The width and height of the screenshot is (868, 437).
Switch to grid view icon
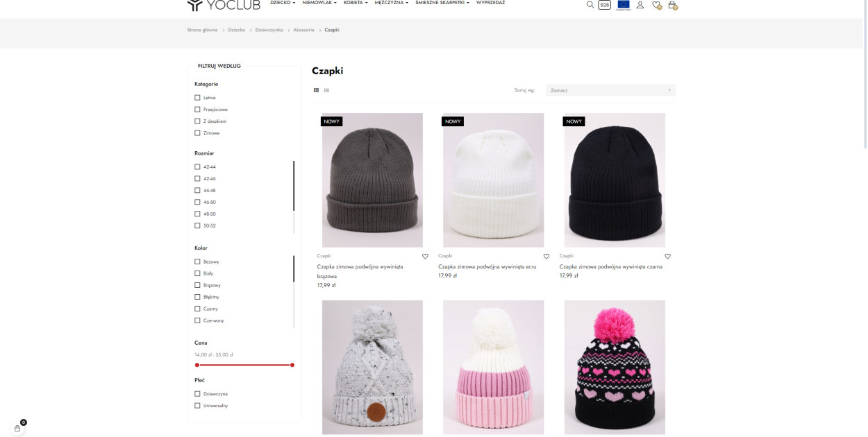click(x=316, y=90)
